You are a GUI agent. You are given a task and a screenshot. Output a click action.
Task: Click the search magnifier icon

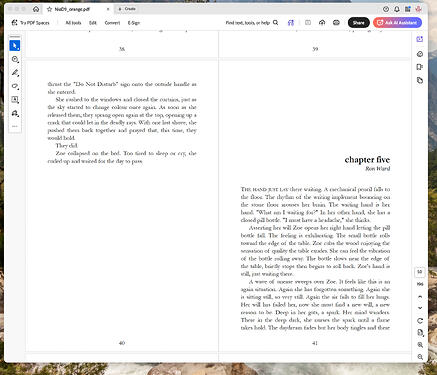pyautogui.click(x=276, y=23)
